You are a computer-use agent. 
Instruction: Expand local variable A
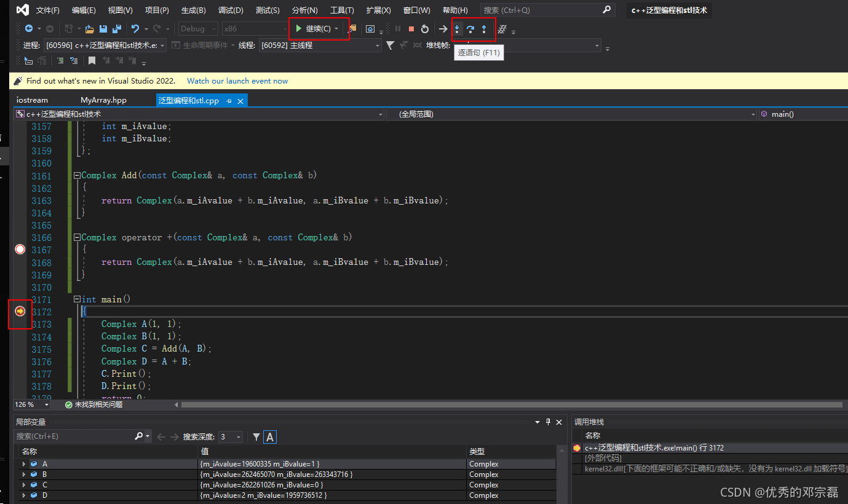(x=24, y=464)
